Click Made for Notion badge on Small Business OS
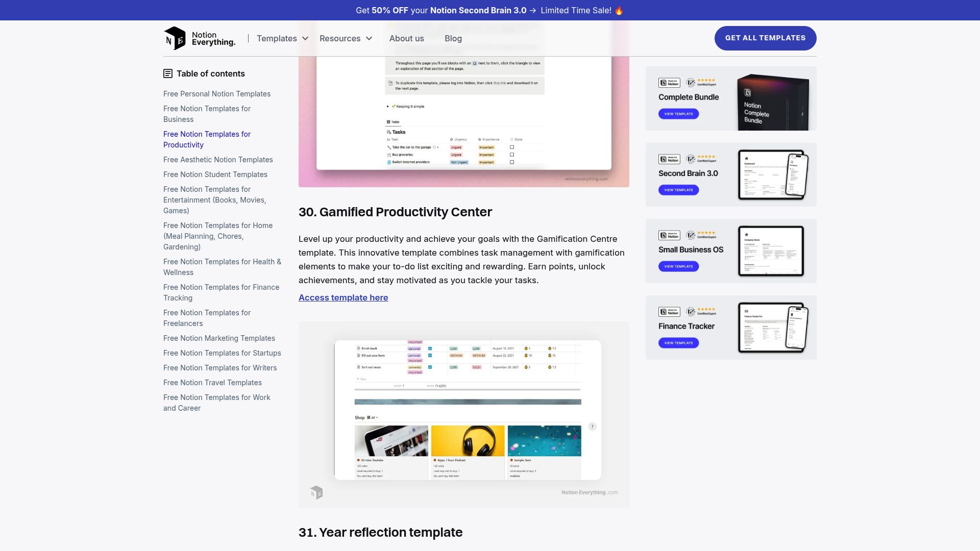Screen dimensions: 980x551 669,235
